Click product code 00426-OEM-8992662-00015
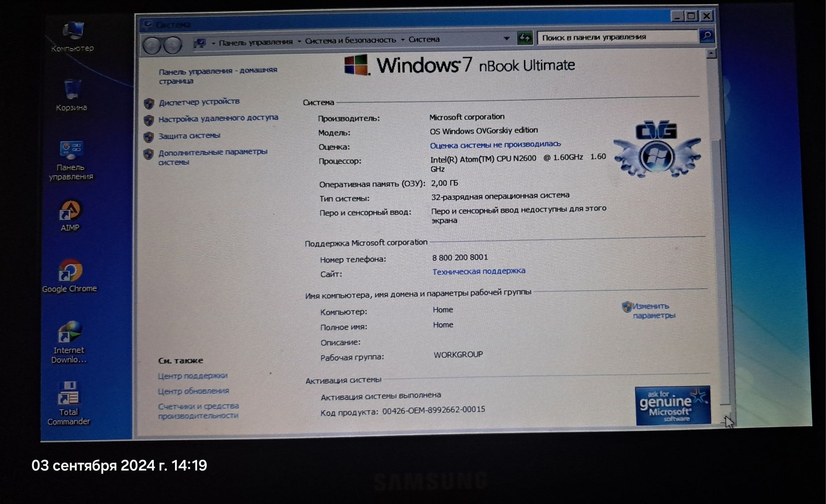This screenshot has width=826, height=504. pyautogui.click(x=433, y=410)
